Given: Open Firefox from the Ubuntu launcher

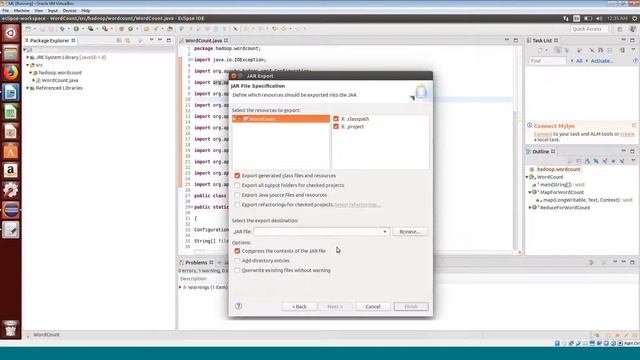Looking at the screenshot, I should coord(11,73).
